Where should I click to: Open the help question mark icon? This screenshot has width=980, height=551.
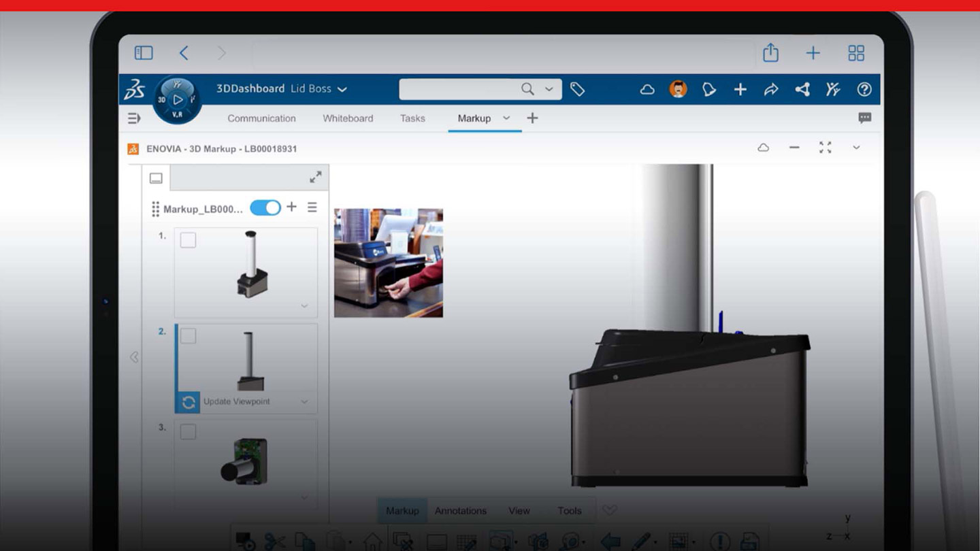click(864, 89)
